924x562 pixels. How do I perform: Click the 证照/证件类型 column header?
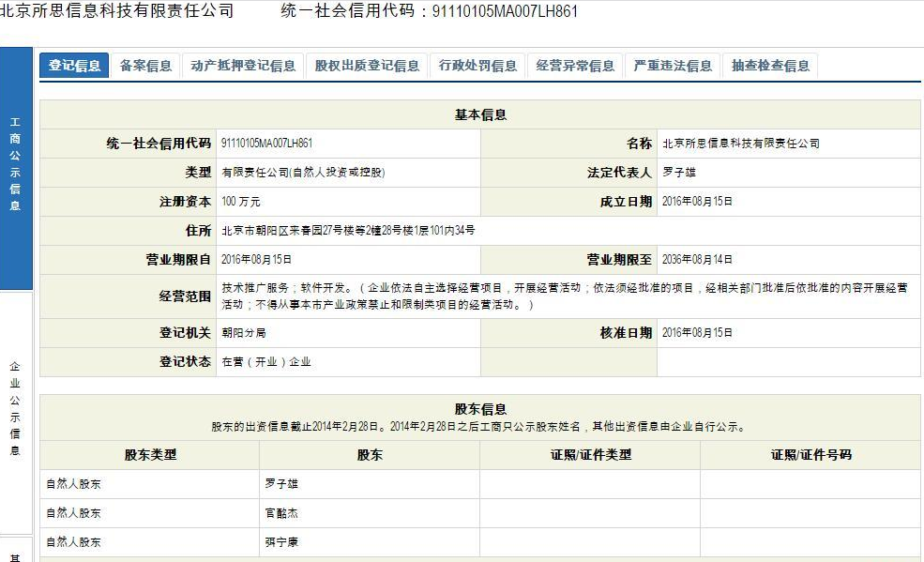pos(590,455)
